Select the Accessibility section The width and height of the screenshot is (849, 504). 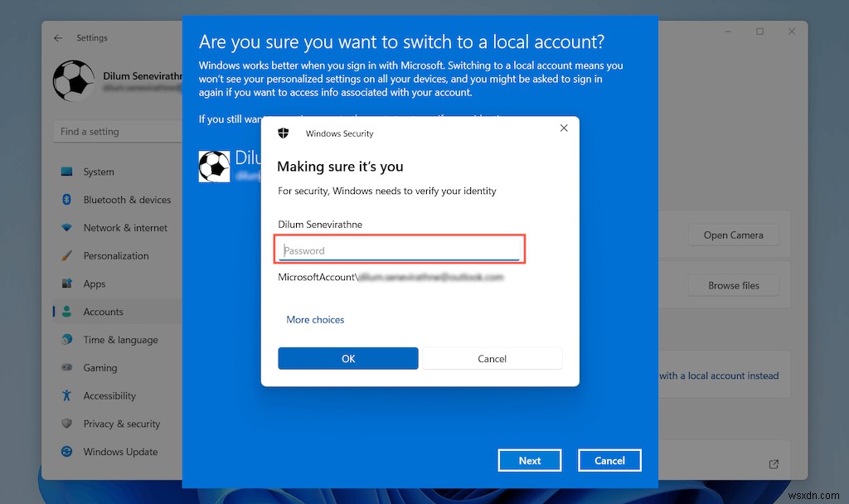pyautogui.click(x=106, y=395)
